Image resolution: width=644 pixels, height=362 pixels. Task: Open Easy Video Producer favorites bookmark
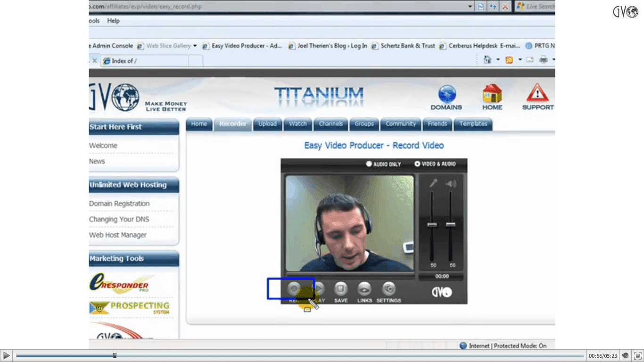242,46
